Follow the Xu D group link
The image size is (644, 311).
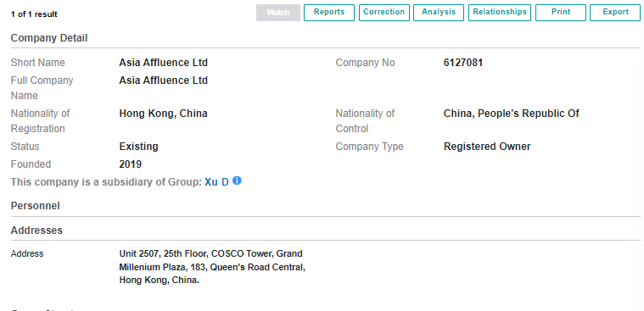216,181
